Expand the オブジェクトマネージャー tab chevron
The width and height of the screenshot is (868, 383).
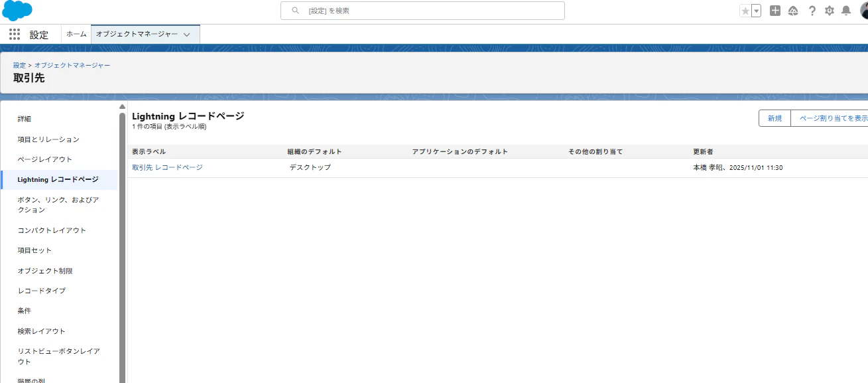[x=187, y=35]
